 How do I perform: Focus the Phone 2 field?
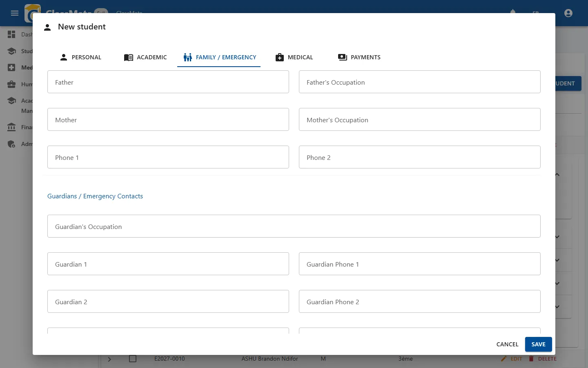pos(420,157)
